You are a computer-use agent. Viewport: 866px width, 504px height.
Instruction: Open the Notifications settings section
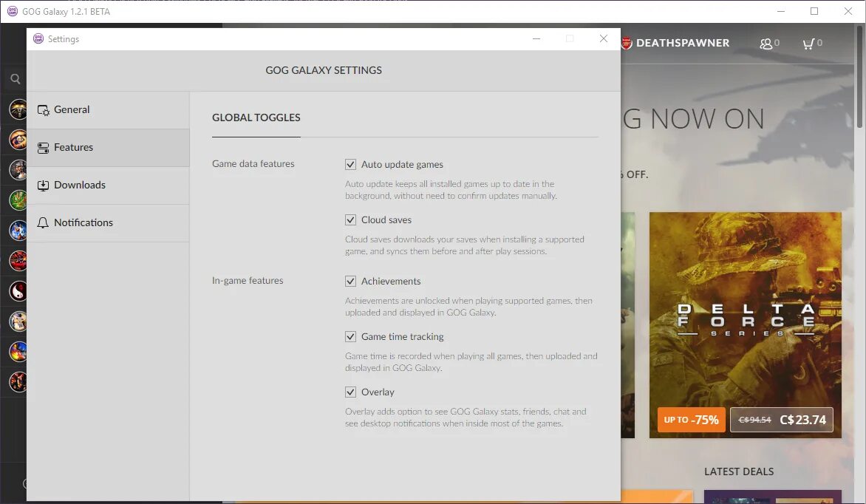(x=108, y=222)
